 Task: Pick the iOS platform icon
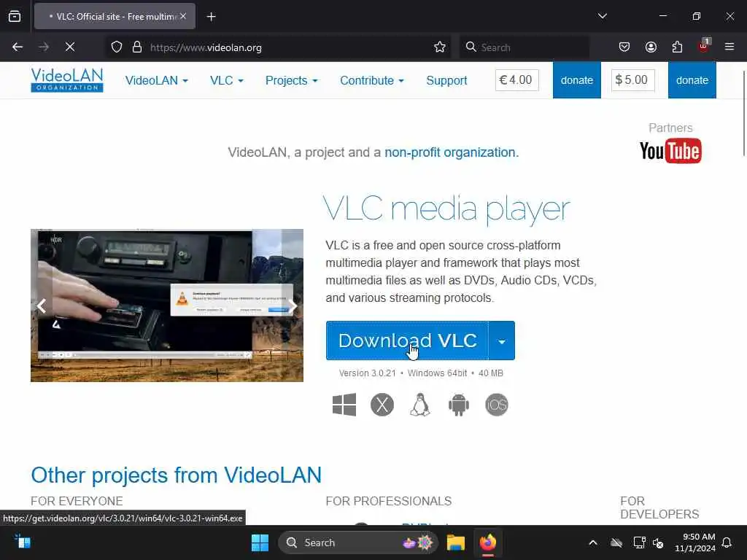point(496,405)
